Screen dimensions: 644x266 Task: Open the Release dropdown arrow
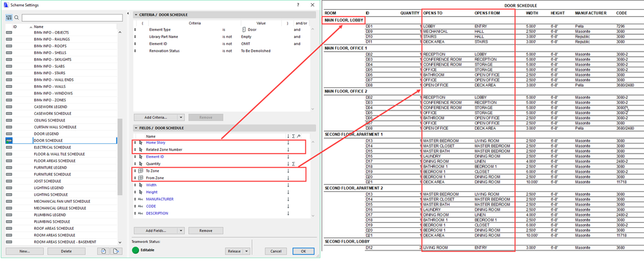tap(247, 251)
